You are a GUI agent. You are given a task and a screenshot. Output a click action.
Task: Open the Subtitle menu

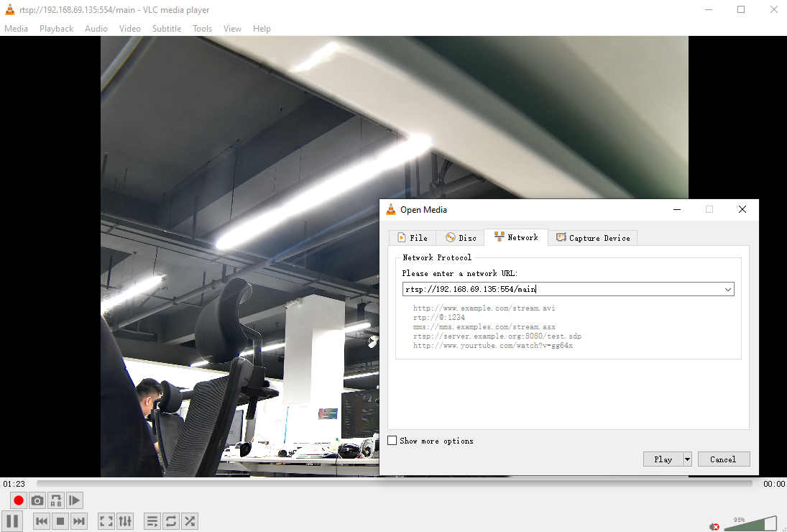[167, 29]
